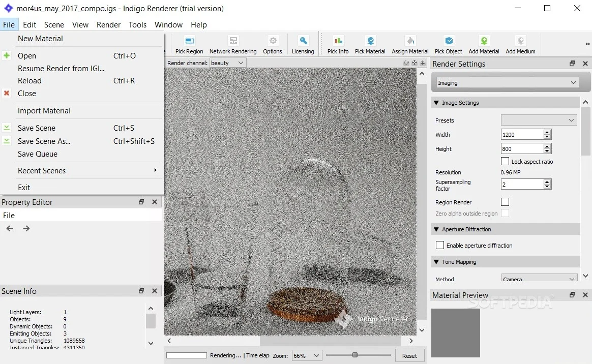Open the Tools menu
592x364 pixels.
click(x=137, y=24)
